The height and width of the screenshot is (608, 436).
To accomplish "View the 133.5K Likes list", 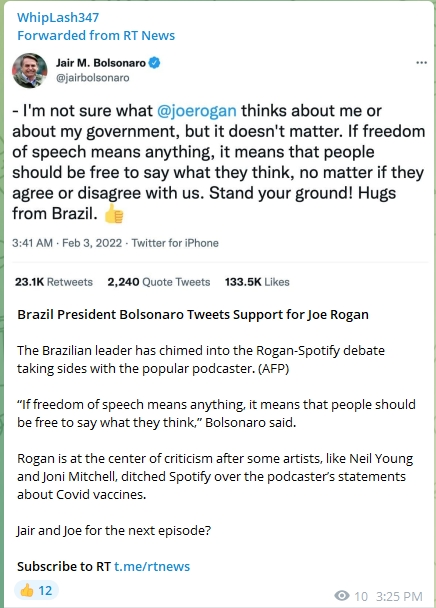I will pos(257,282).
